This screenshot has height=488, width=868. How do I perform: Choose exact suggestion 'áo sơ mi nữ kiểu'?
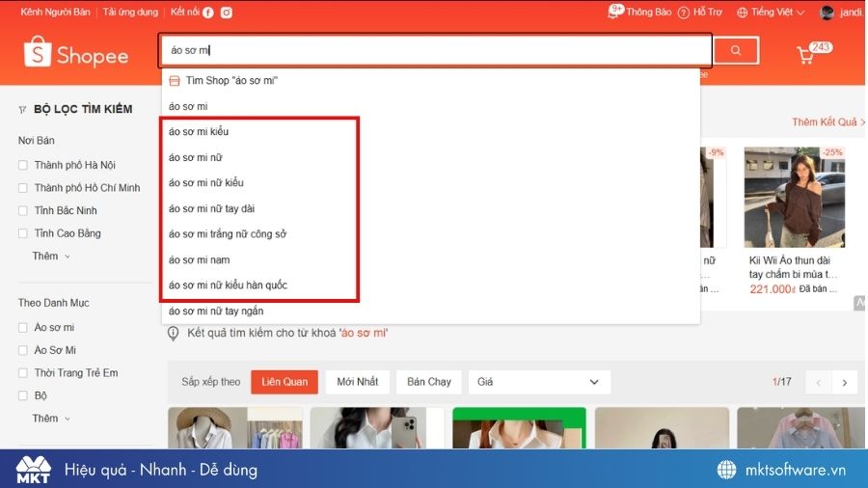[431, 182]
